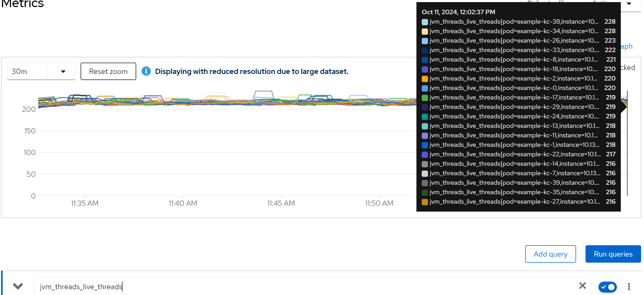Click Add query button

(550, 254)
